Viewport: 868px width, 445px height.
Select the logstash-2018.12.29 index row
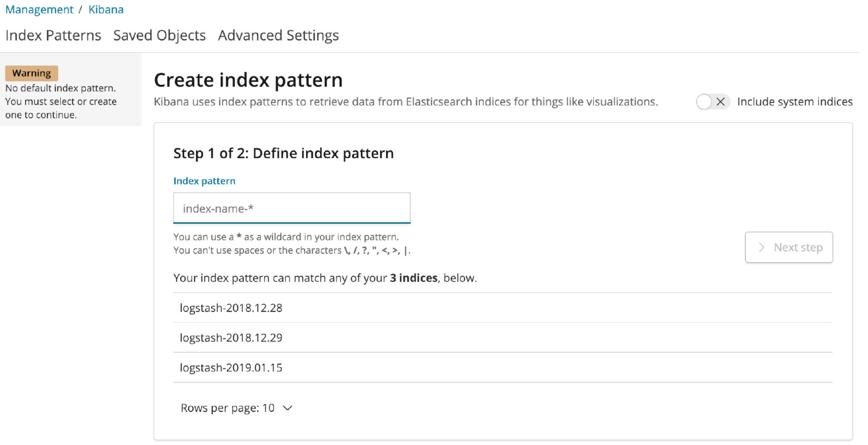tap(503, 338)
